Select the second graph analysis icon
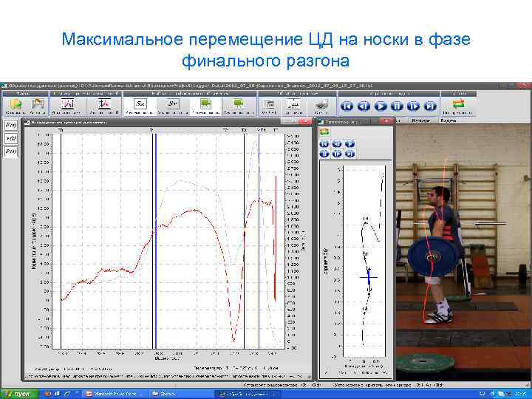Image resolution: width=532 pixels, height=399 pixels. point(104,104)
